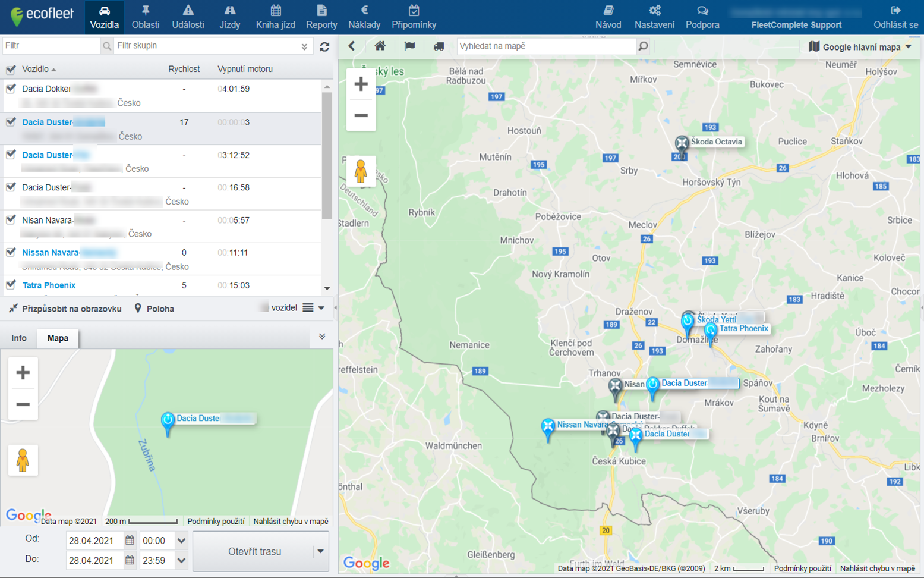This screenshot has width=924, height=578.
Task: Click the small map Street View pegman
Action: (23, 460)
